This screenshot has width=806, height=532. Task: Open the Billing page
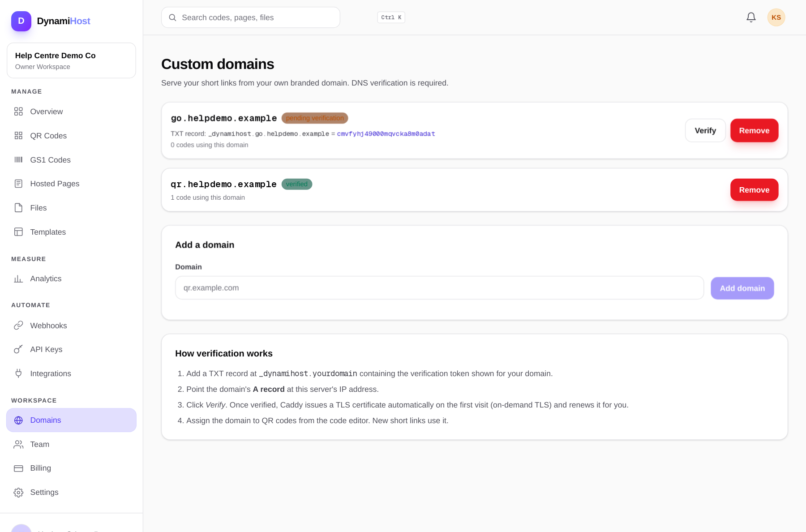pyautogui.click(x=71, y=468)
